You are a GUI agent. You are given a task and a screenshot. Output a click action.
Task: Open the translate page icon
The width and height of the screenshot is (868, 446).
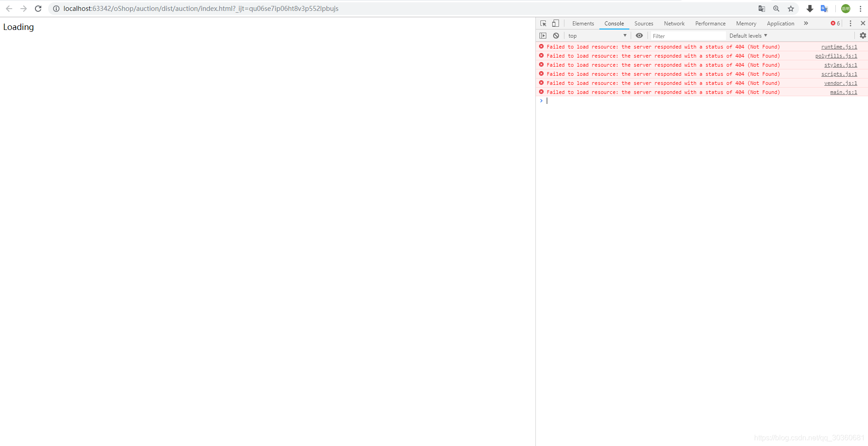click(762, 9)
